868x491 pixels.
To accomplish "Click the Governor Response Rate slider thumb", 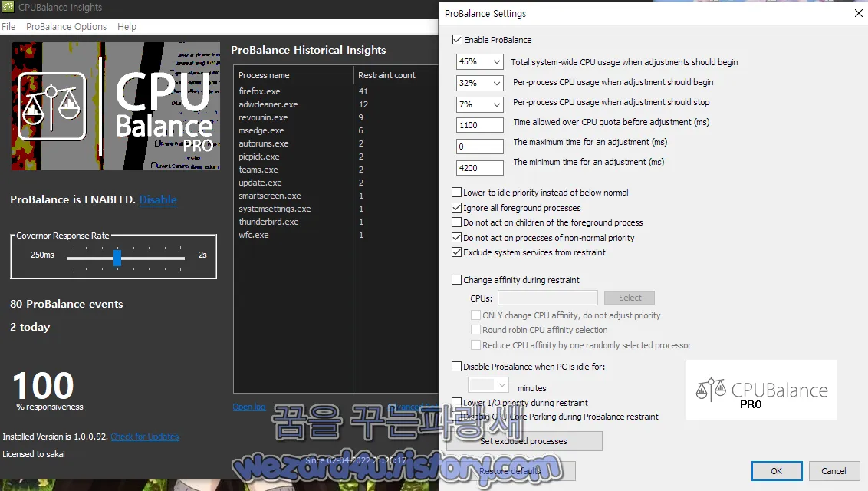I will tap(117, 258).
